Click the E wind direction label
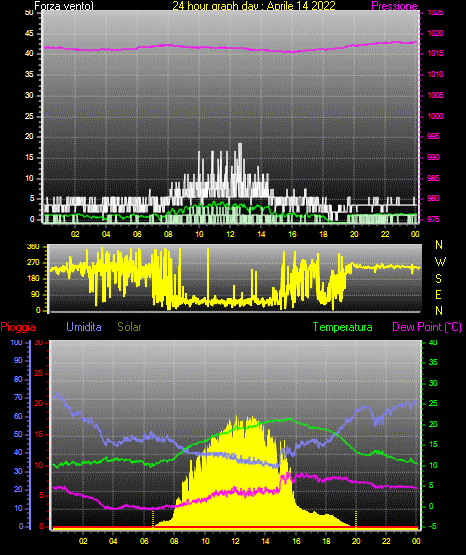The image size is (466, 555). click(x=438, y=294)
